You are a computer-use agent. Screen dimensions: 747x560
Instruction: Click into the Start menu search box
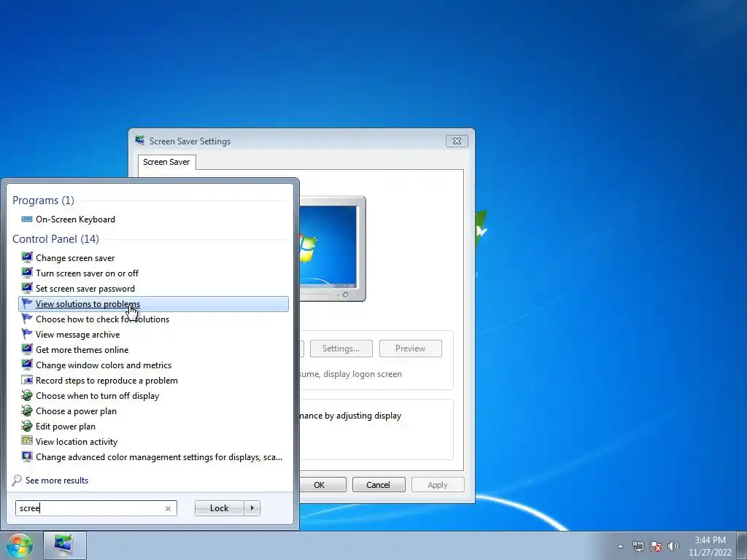point(96,508)
